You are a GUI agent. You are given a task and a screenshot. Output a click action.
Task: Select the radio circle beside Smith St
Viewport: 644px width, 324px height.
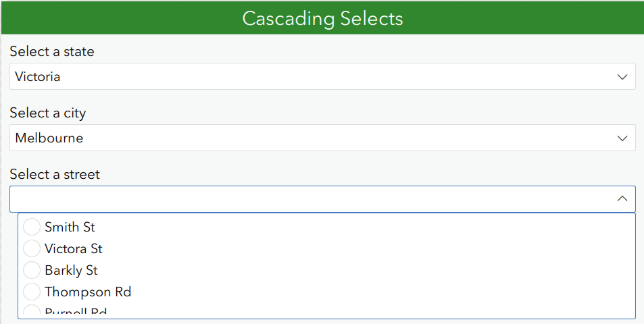click(32, 227)
